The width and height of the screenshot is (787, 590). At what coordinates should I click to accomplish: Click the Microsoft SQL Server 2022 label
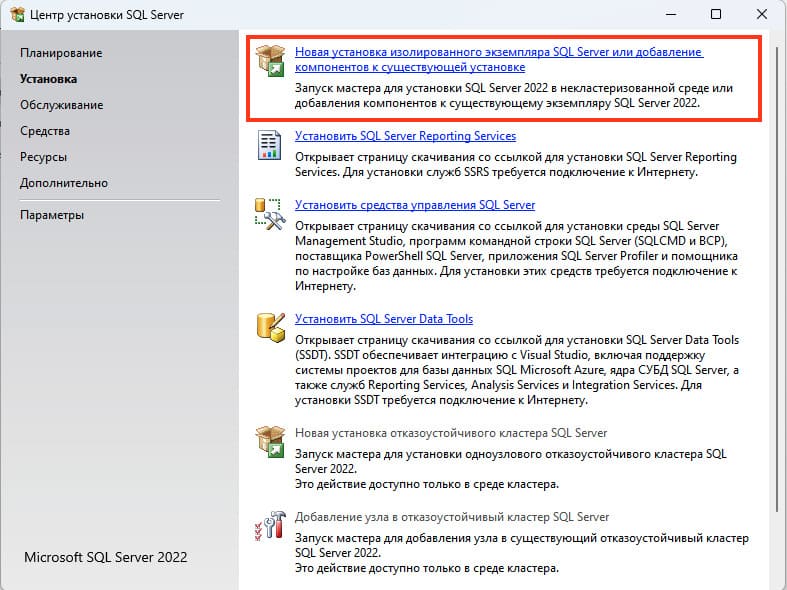point(105,557)
